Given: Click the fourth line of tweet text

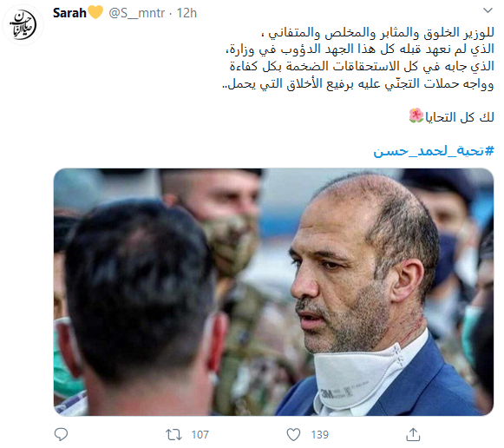Looking at the screenshot, I should (x=358, y=83).
